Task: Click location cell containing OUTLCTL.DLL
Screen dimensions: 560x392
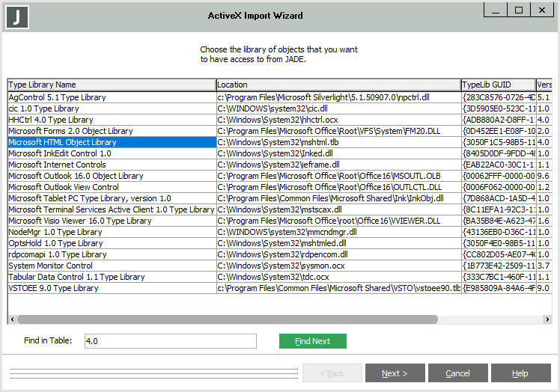Action: tap(338, 187)
